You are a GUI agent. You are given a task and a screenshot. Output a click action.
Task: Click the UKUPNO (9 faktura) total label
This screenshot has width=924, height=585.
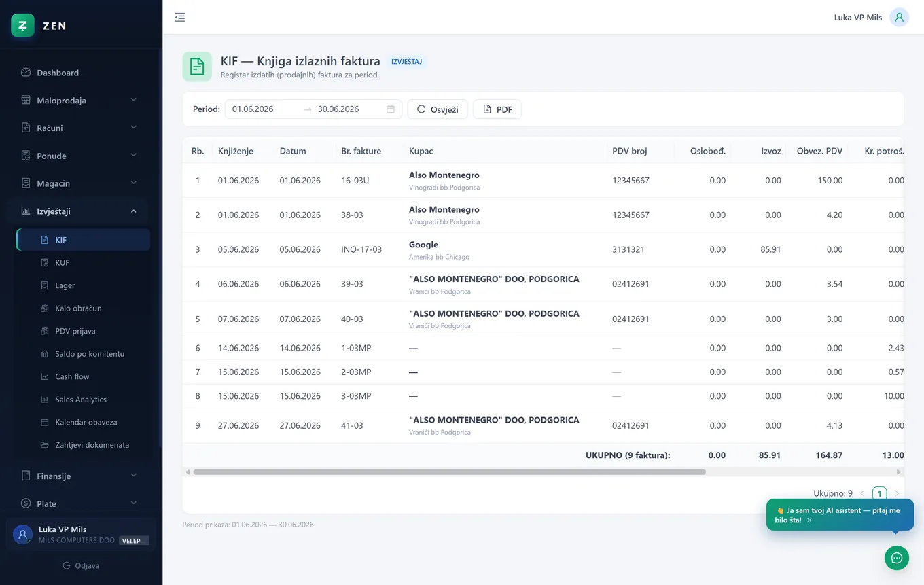tap(628, 455)
